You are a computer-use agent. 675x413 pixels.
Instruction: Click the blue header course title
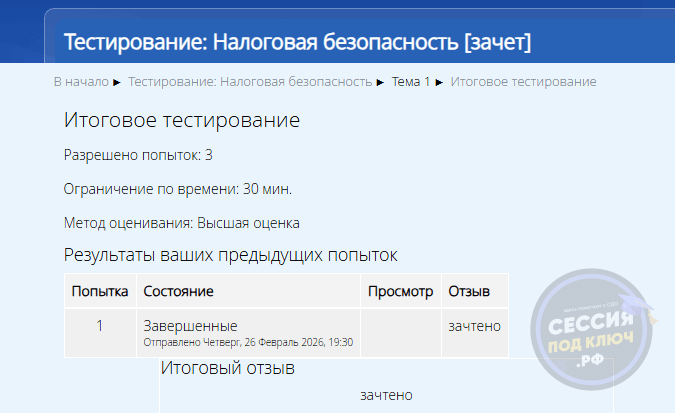click(297, 42)
